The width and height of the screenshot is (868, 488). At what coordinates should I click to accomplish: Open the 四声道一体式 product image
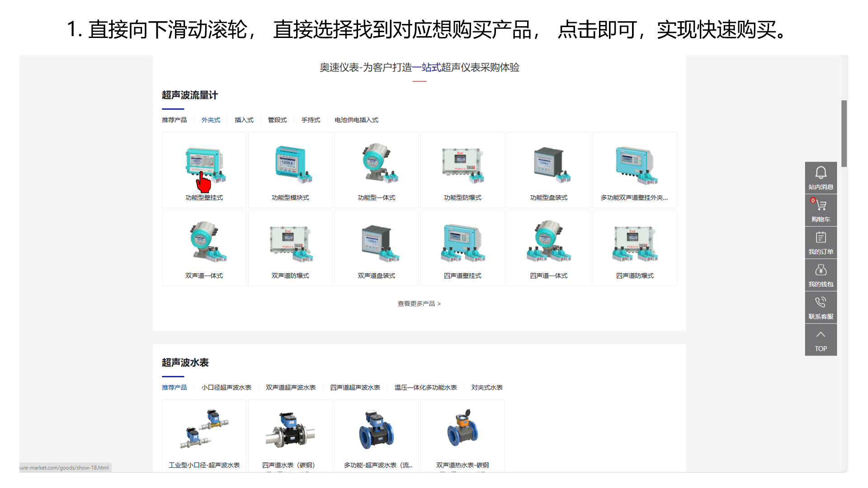549,242
